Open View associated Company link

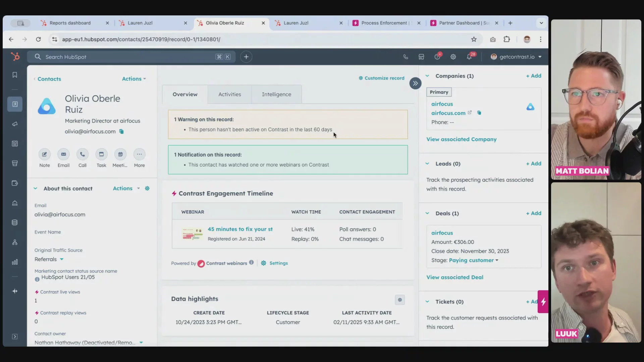pos(462,139)
